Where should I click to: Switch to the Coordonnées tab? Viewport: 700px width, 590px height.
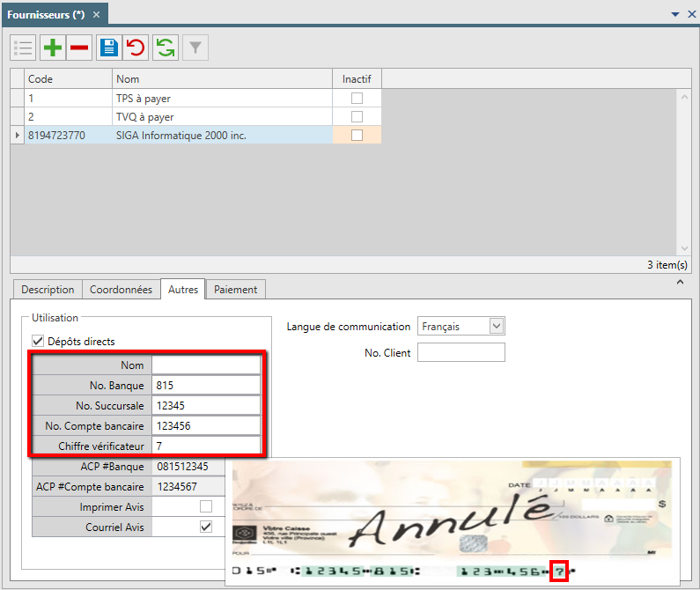121,290
